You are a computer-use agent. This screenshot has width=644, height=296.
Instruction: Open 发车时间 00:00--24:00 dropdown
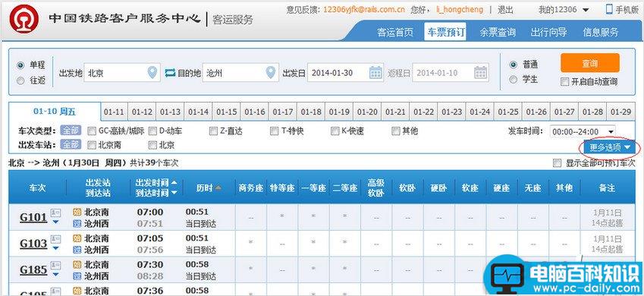(x=583, y=131)
